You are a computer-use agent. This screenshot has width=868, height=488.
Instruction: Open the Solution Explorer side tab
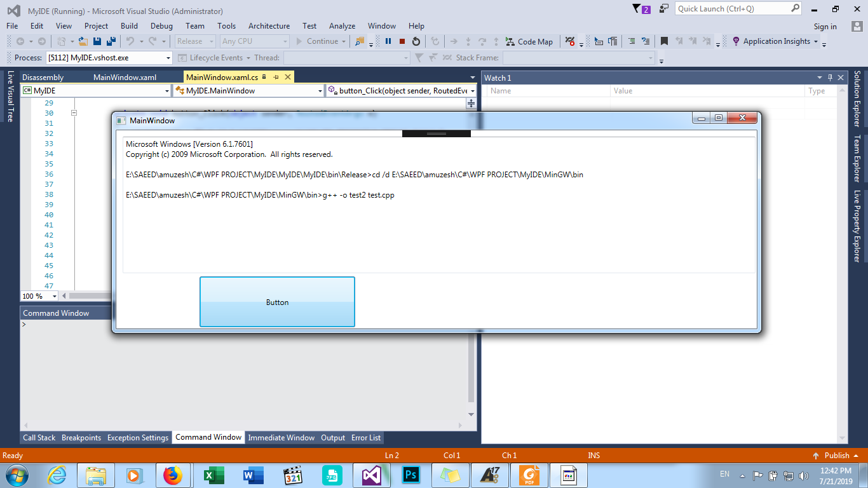(x=857, y=98)
